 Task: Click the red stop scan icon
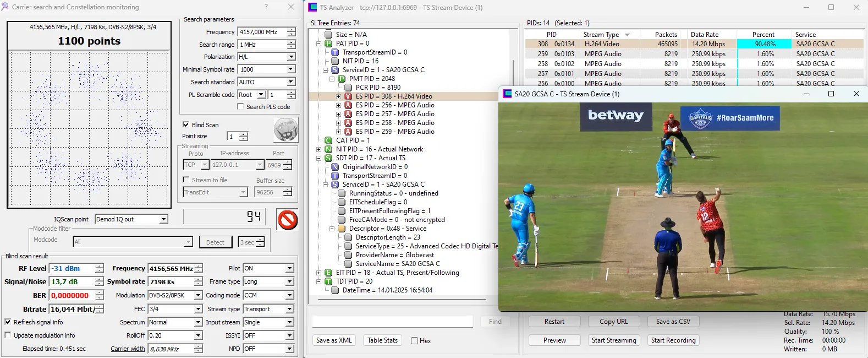287,220
